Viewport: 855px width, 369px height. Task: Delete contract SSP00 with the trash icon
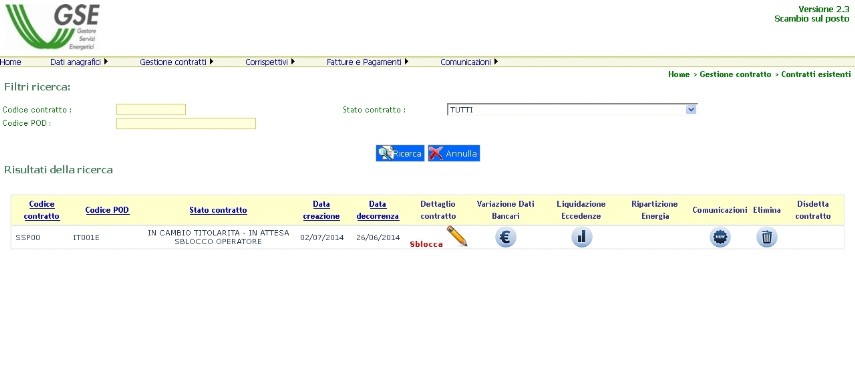point(767,237)
